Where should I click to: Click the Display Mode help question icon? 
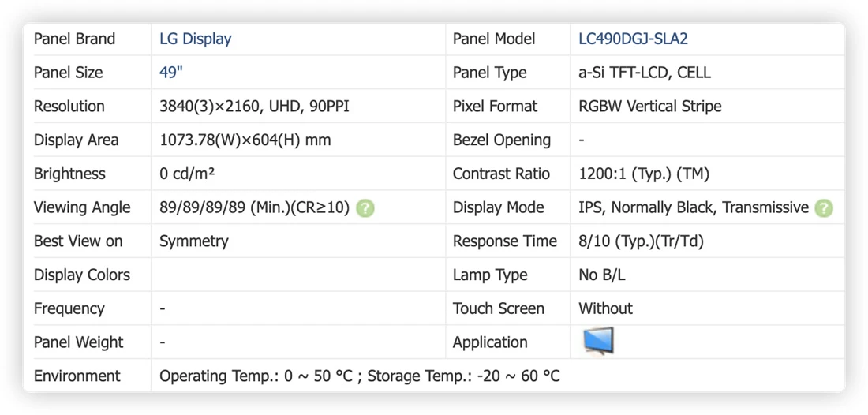[824, 208]
